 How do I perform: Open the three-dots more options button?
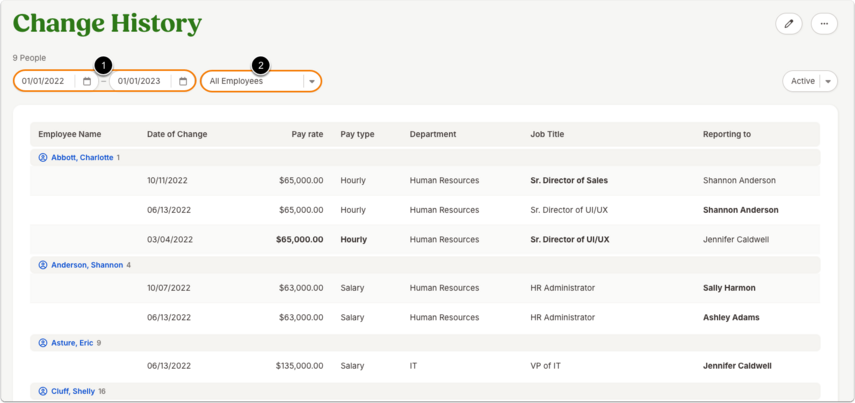tap(824, 24)
